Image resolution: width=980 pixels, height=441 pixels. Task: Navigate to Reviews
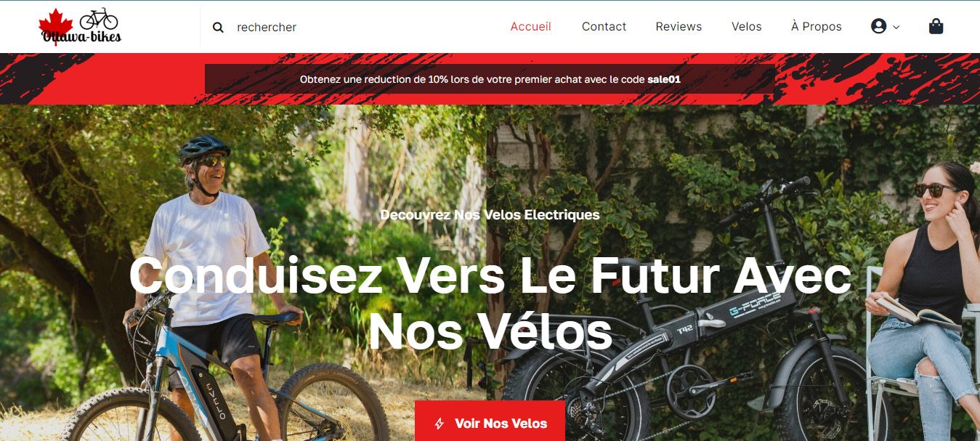(679, 26)
